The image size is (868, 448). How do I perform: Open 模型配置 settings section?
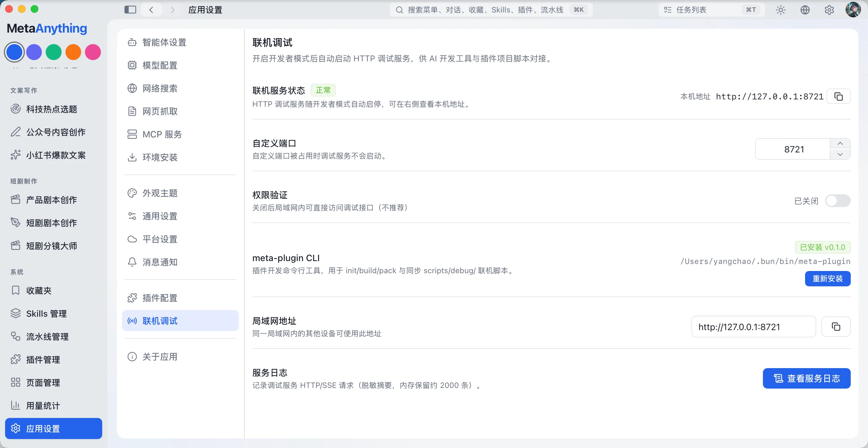pos(180,66)
